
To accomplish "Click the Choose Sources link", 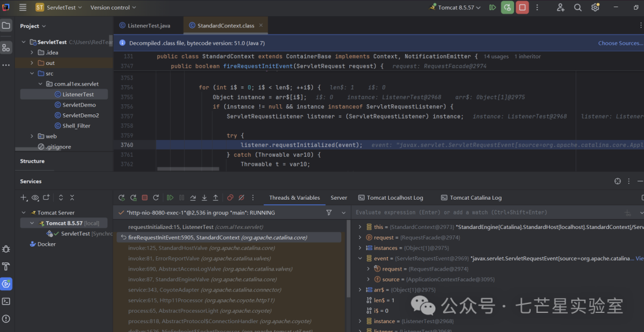I will click(x=620, y=43).
